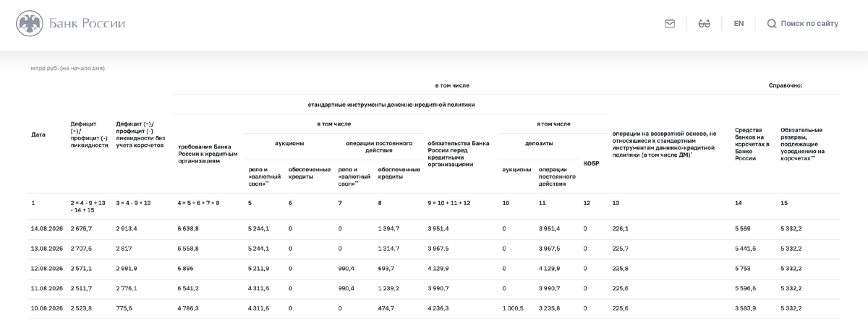Select the value 2 817
Image resolution: width=868 pixels, height=320 pixels.
click(x=124, y=248)
